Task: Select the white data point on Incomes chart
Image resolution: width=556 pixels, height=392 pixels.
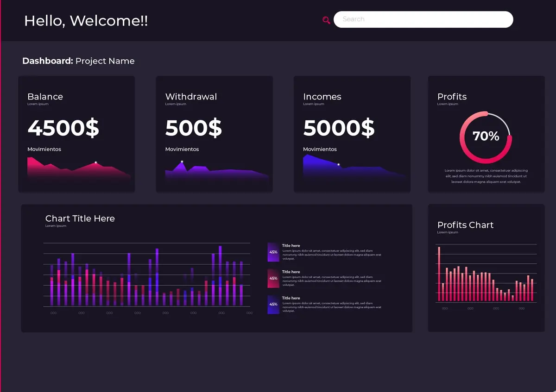Action: click(338, 164)
